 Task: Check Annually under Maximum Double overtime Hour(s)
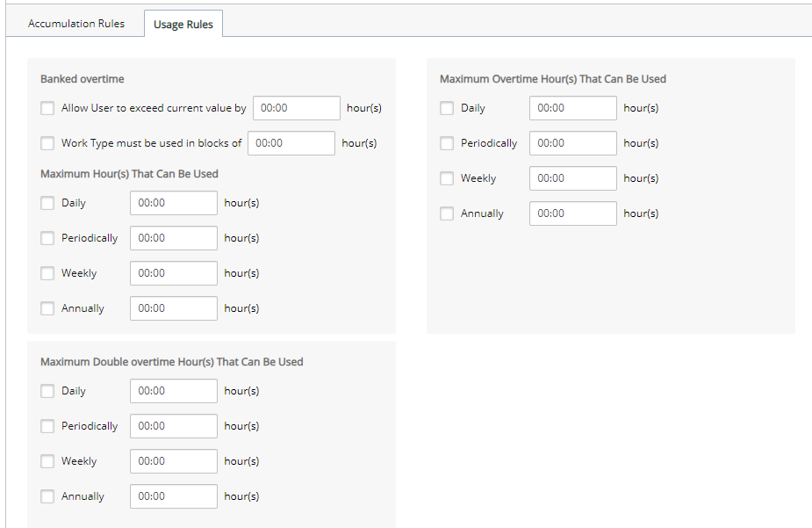click(47, 497)
